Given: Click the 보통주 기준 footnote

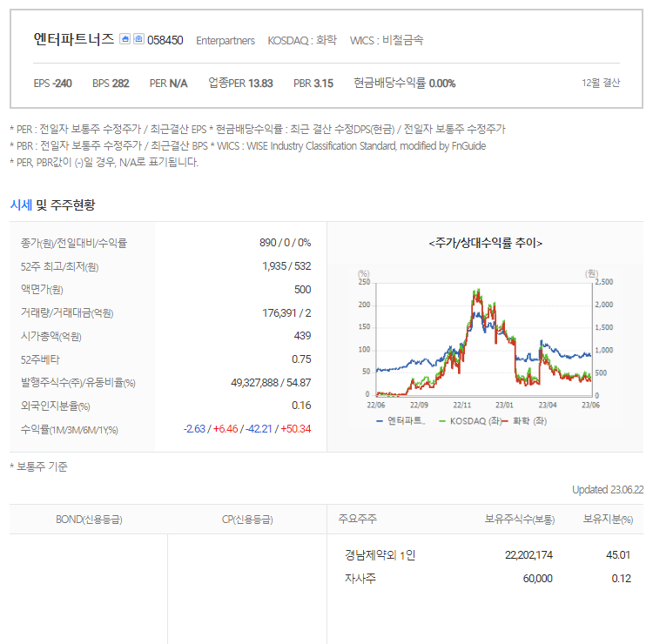Looking at the screenshot, I should tap(38, 466).
